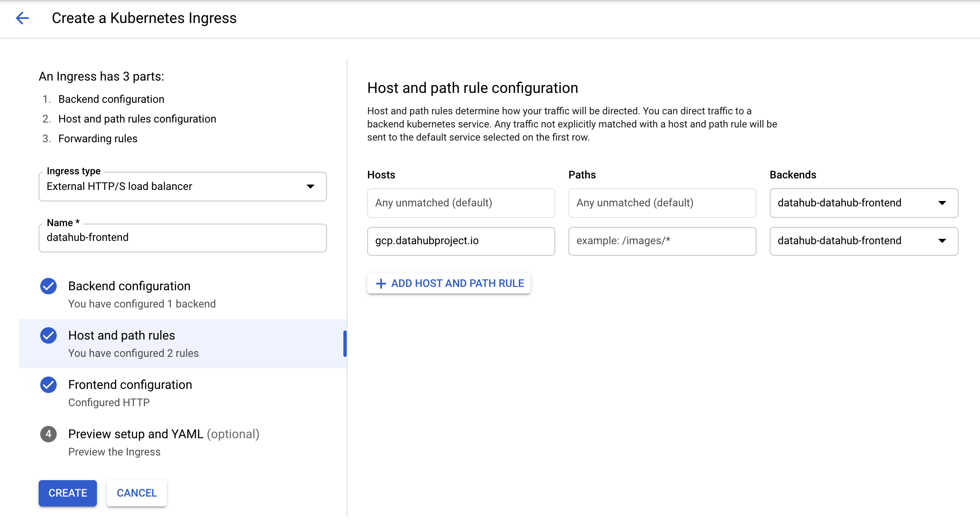Open Backend configuration step

129,286
